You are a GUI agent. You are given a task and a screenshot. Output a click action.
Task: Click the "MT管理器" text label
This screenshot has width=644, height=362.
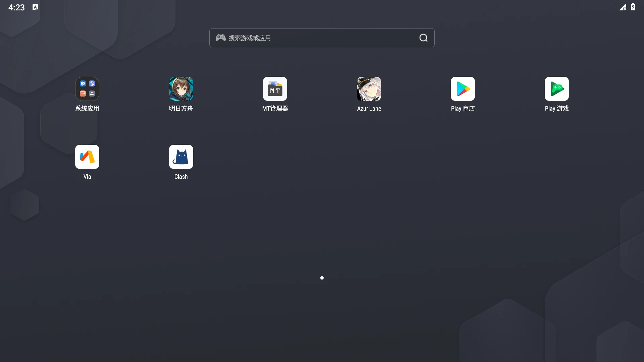pos(275,109)
